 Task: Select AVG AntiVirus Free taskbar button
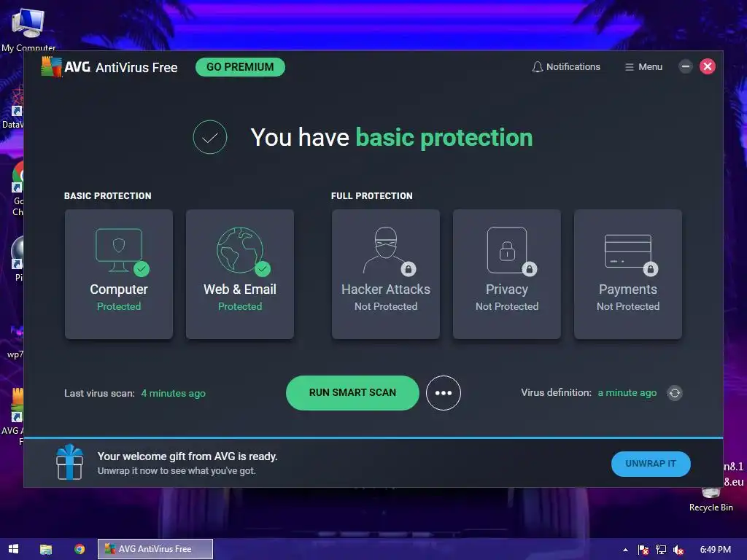155,549
